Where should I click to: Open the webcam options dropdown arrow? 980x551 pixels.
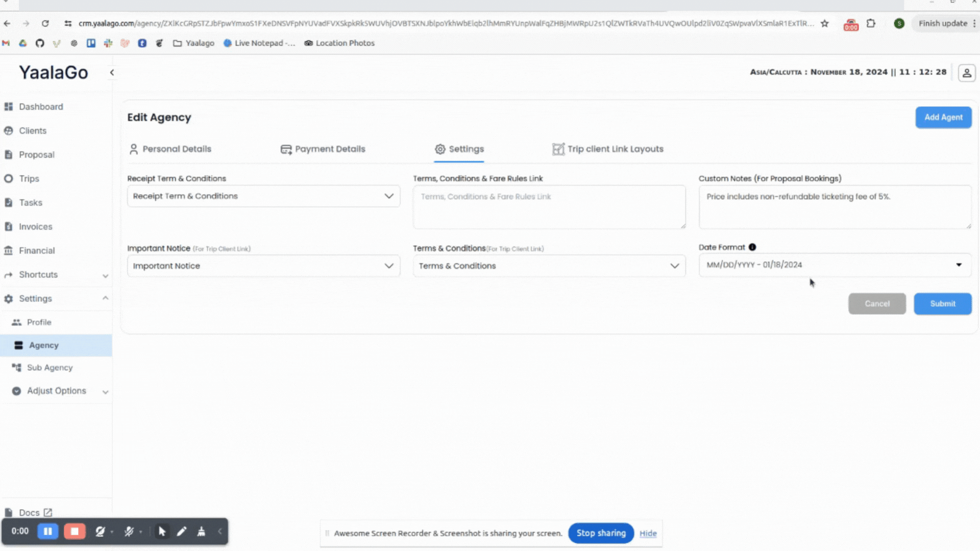tap(112, 532)
